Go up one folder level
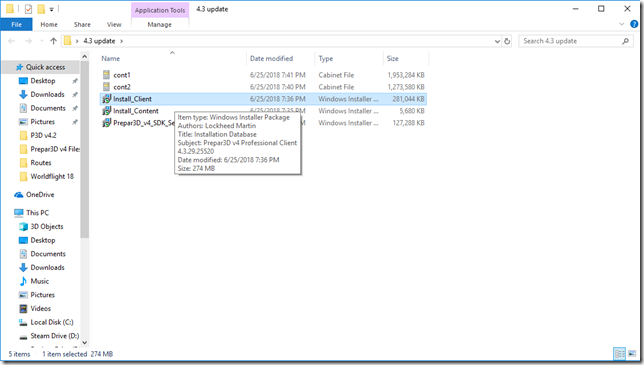The image size is (644, 365). 53,41
